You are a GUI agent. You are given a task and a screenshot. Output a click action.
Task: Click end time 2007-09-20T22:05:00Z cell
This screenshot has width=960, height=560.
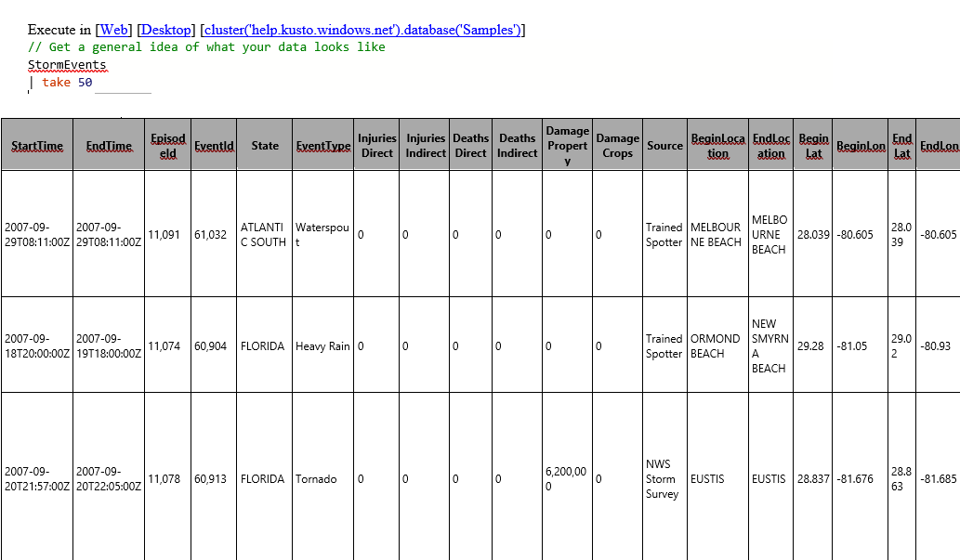tap(109, 478)
